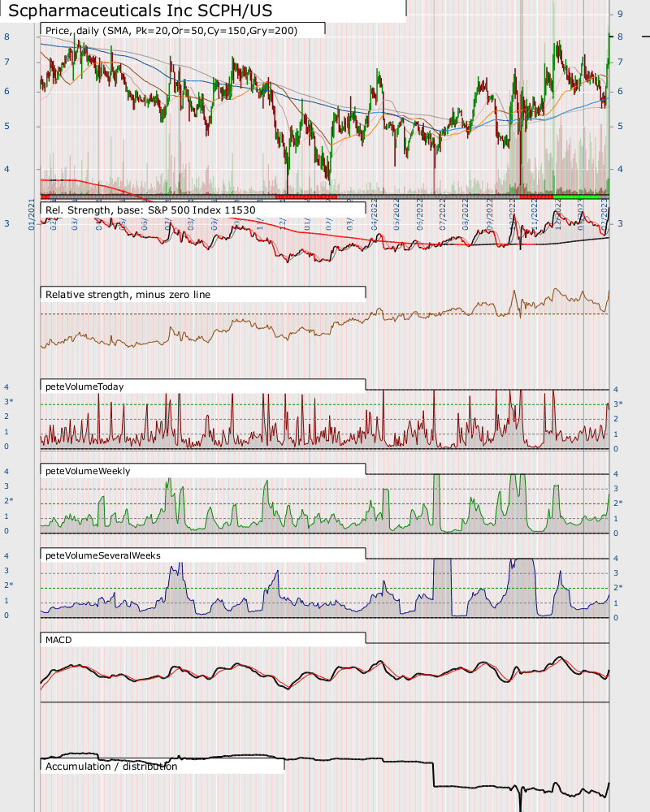Select the 5 on the left price axis
The image size is (650, 812).
tap(6, 127)
